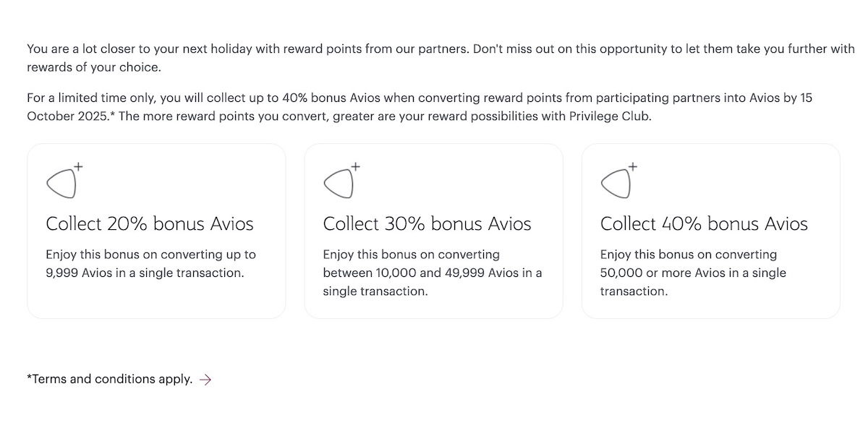Click Enjoy this bonus line in the 40% card
The height and width of the screenshot is (423, 868).
pos(689,255)
